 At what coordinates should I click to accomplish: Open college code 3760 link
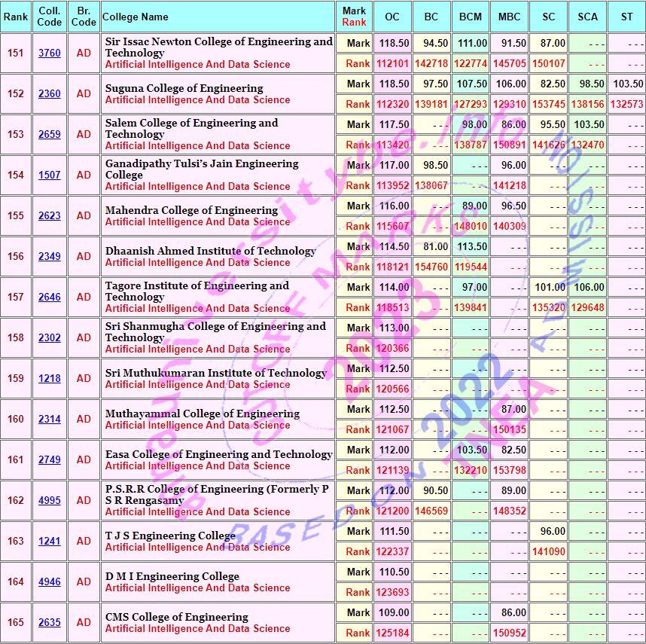[x=49, y=53]
